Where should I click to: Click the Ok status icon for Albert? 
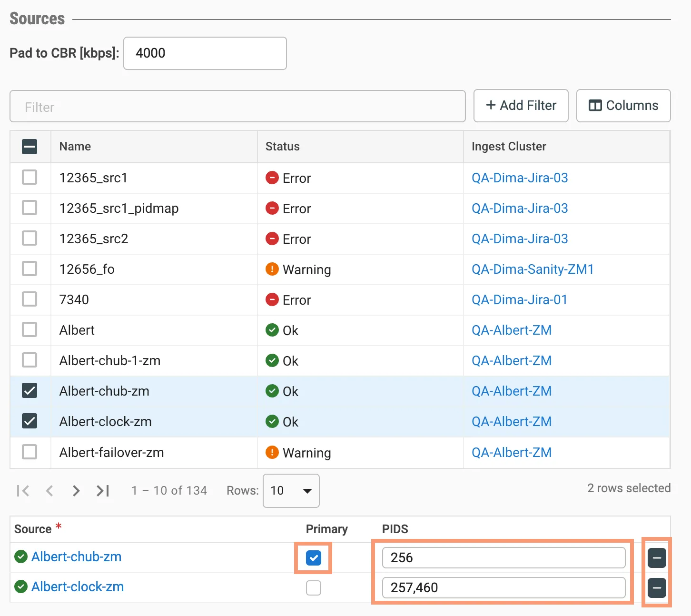click(272, 330)
